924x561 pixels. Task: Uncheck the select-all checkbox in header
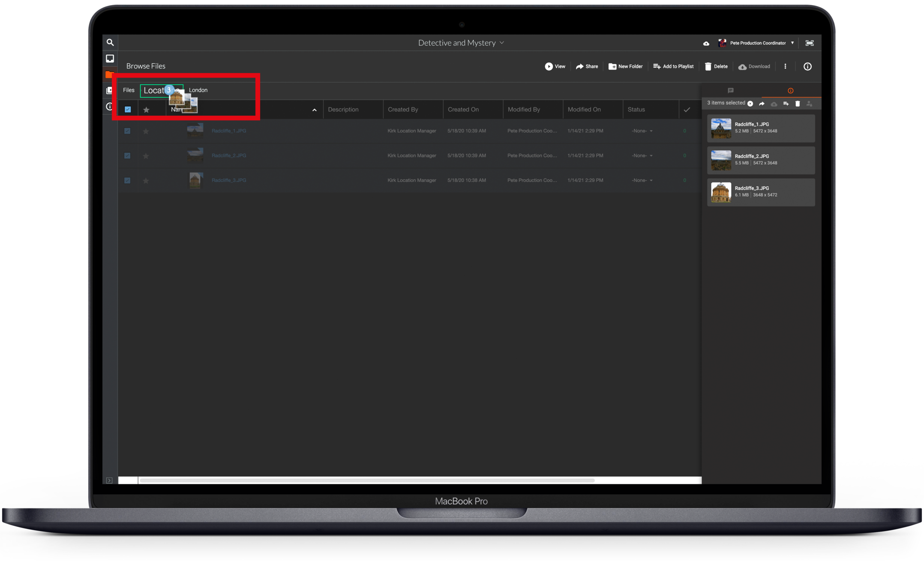point(128,110)
